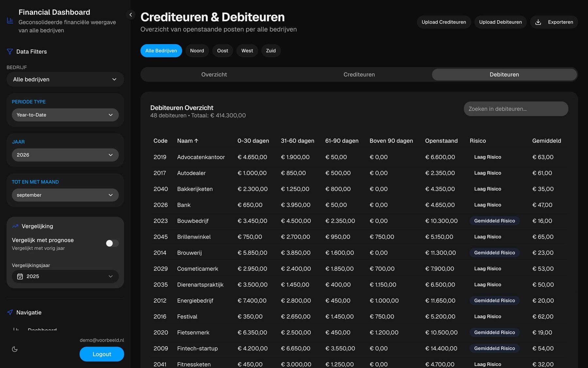Select Alle Bedrijven filter pill
The image size is (588, 368).
161,51
